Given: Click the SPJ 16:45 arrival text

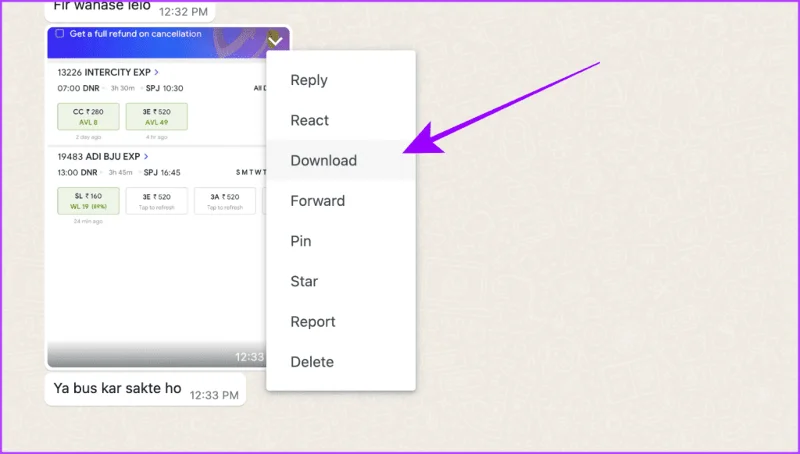Looking at the screenshot, I should coord(162,172).
